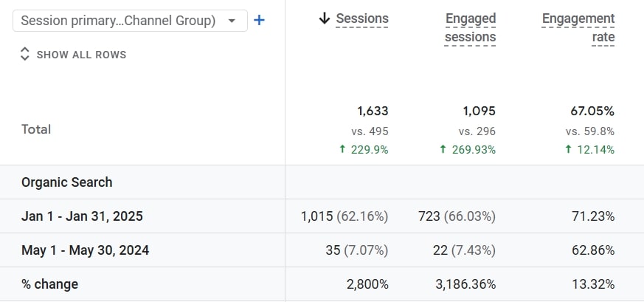Click the green 229.9% sessions increase indicator
644x302 pixels.
pyautogui.click(x=364, y=150)
